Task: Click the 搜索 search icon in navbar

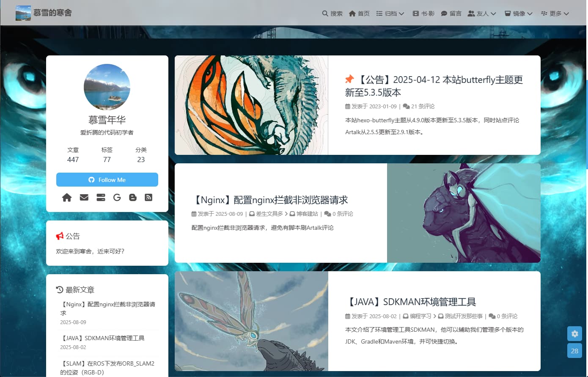Action: (332, 14)
